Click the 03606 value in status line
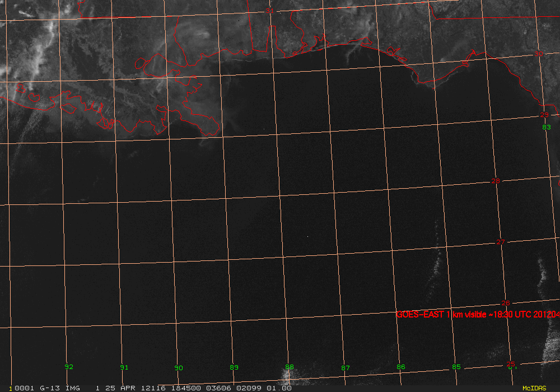This screenshot has height=392, width=560. tap(218, 388)
